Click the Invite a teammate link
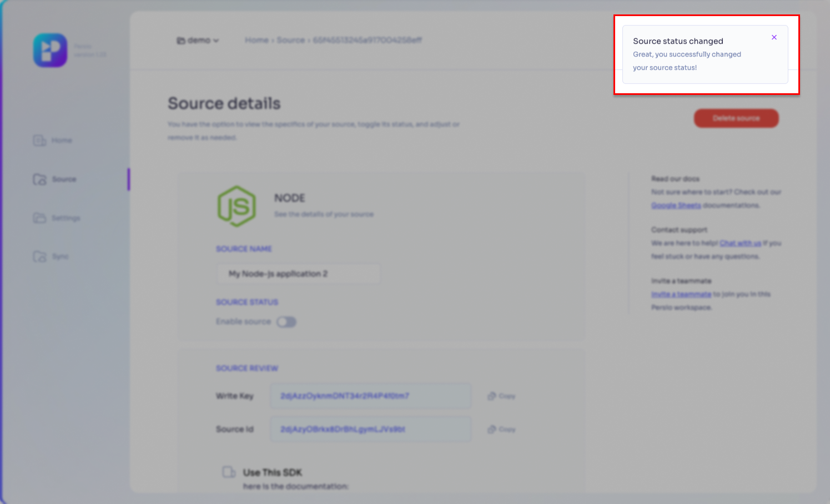The width and height of the screenshot is (830, 504). pos(681,294)
